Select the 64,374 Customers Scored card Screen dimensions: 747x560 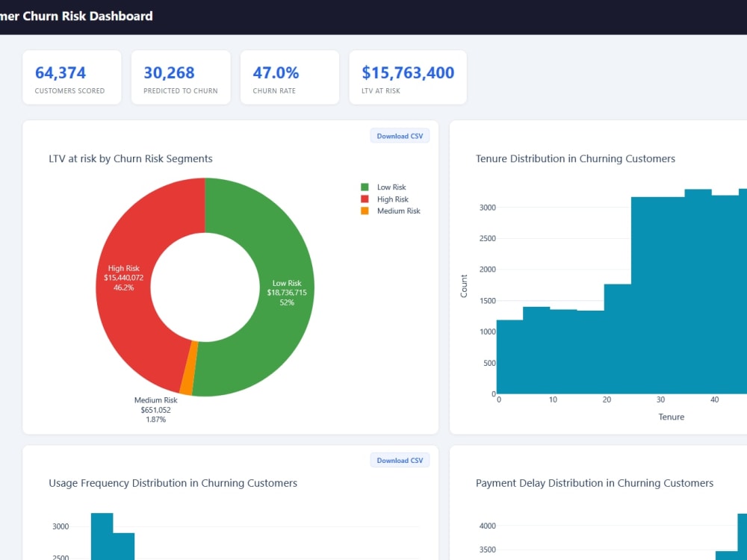coord(72,77)
